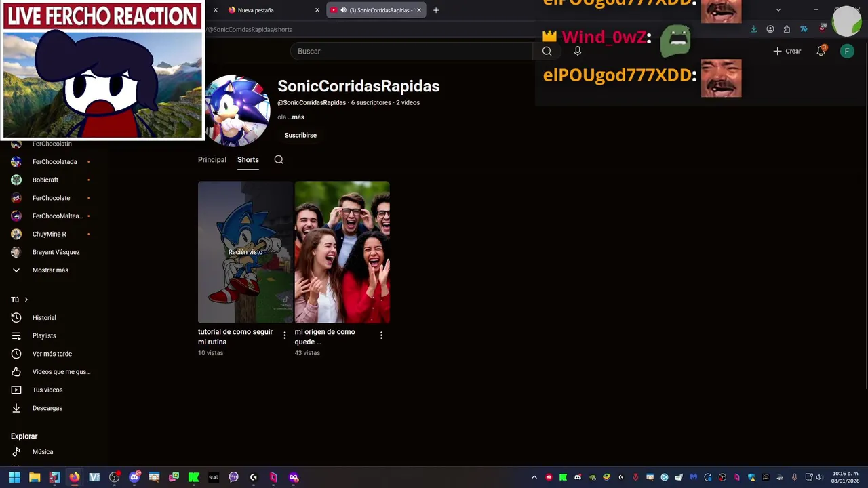Close the SonicCorridasRapidas browser tab

(x=419, y=10)
